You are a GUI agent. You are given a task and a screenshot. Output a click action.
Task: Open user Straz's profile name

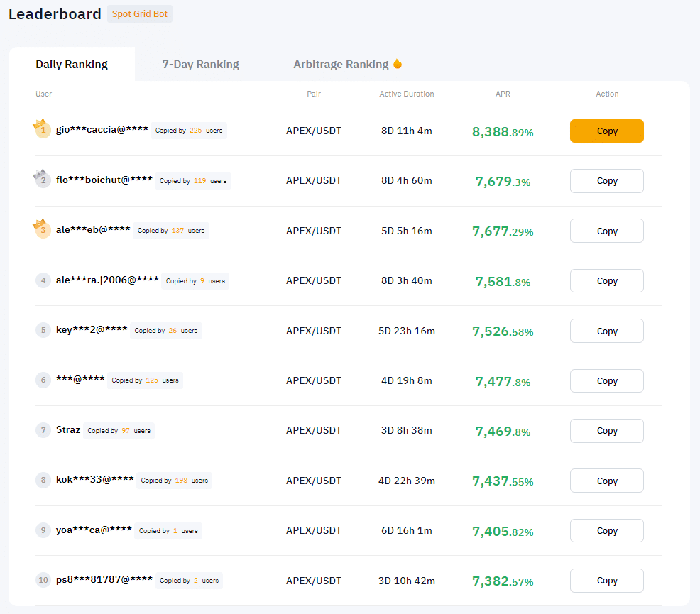coord(68,430)
